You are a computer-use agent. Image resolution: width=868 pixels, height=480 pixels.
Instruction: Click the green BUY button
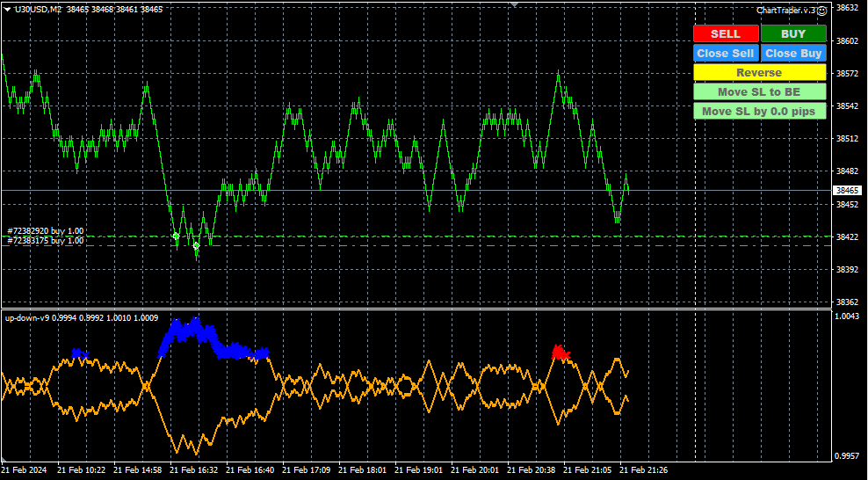(x=793, y=33)
